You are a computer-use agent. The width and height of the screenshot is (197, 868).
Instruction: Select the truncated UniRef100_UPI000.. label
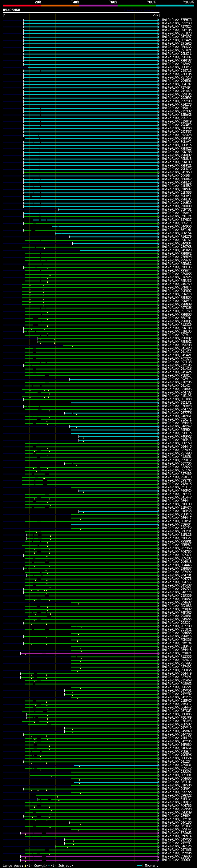[x=178, y=399]
